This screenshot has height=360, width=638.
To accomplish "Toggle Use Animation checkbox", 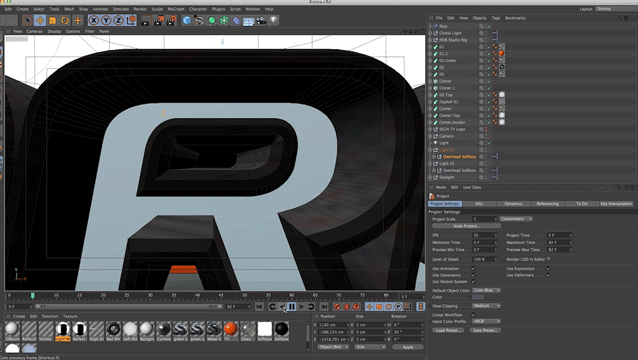I will (474, 268).
